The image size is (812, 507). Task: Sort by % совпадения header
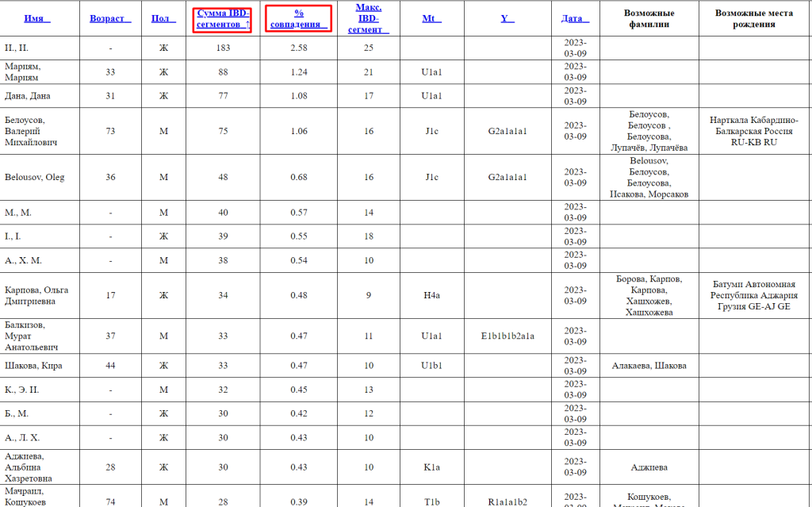tap(298, 18)
